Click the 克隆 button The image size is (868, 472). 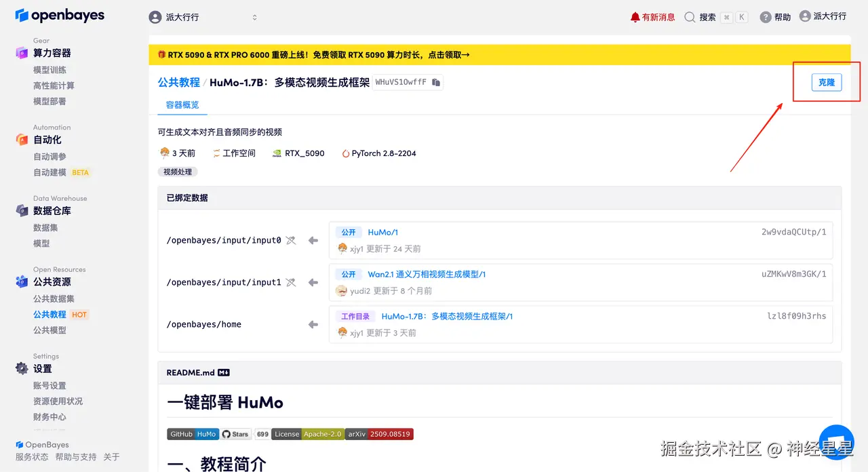point(827,82)
